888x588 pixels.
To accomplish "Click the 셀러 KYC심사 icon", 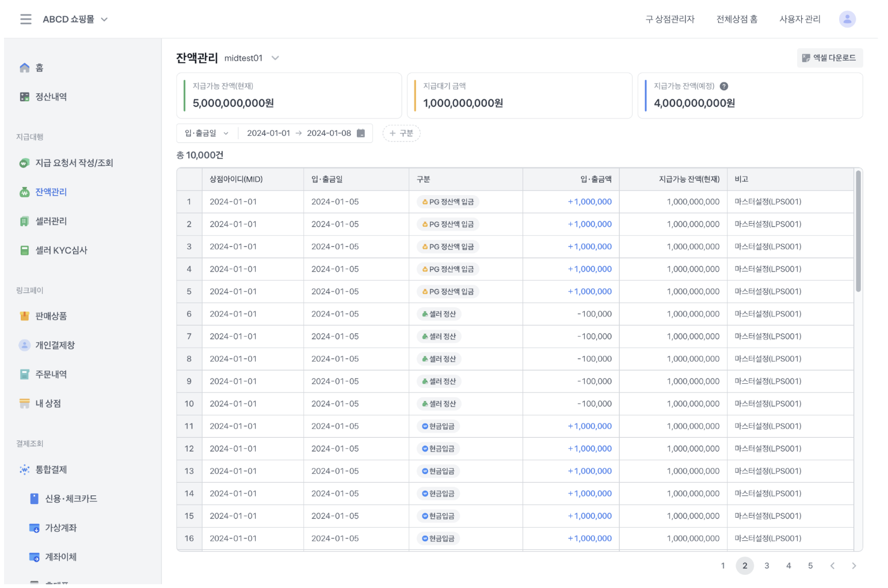I will tap(24, 250).
